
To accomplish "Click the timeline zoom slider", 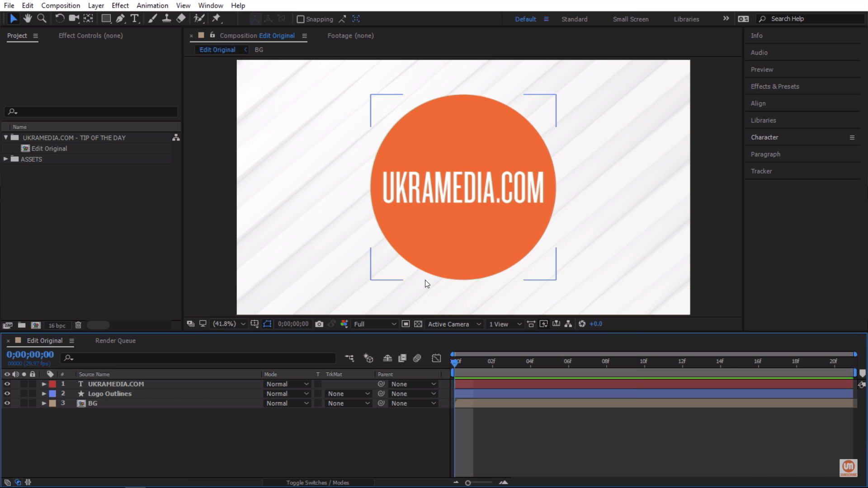I will pyautogui.click(x=468, y=483).
